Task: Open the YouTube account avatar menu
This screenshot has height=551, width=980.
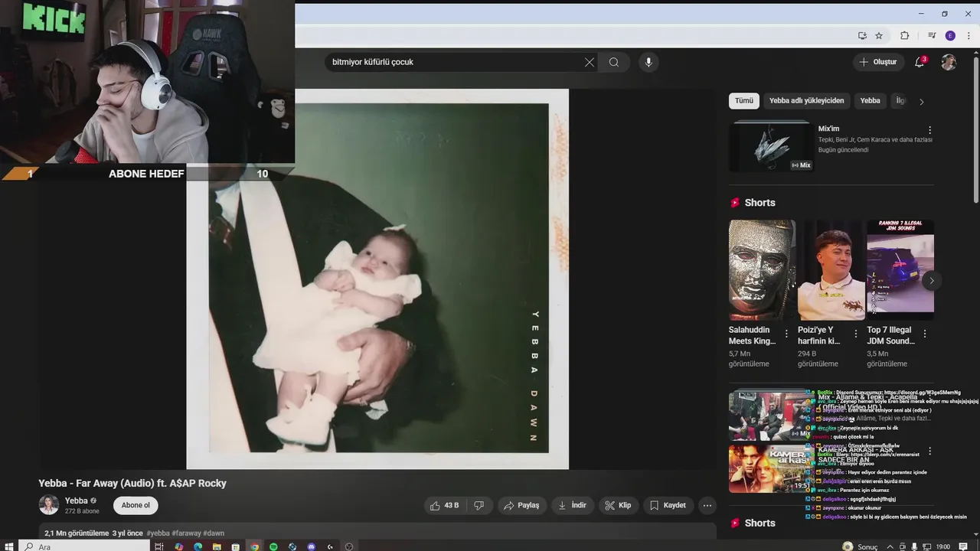Action: (949, 62)
